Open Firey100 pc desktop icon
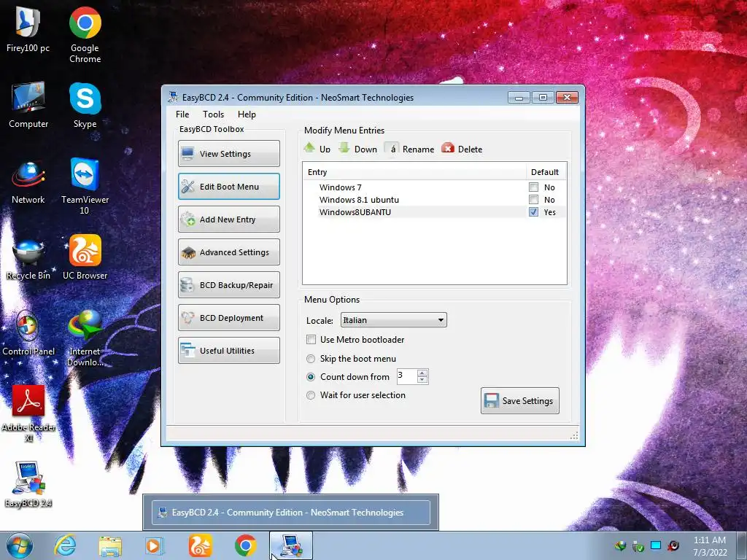 28,29
